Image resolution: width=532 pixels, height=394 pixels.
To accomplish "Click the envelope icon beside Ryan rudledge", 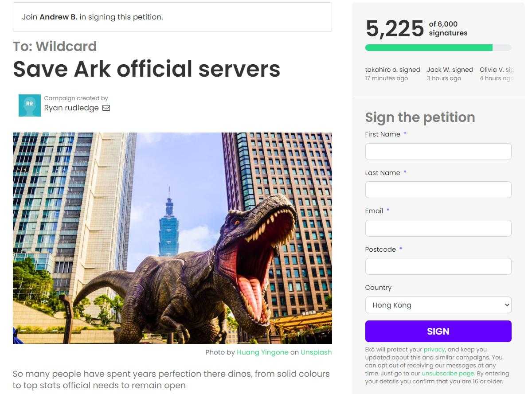I will click(x=106, y=108).
